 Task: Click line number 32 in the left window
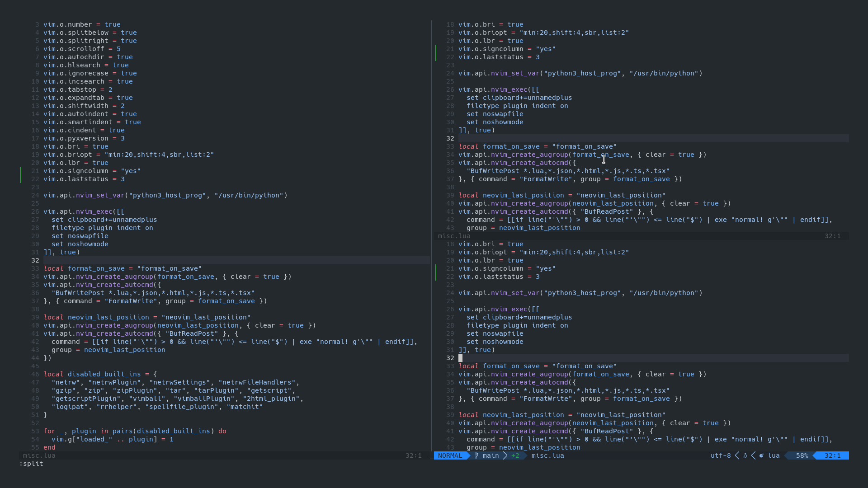36,260
